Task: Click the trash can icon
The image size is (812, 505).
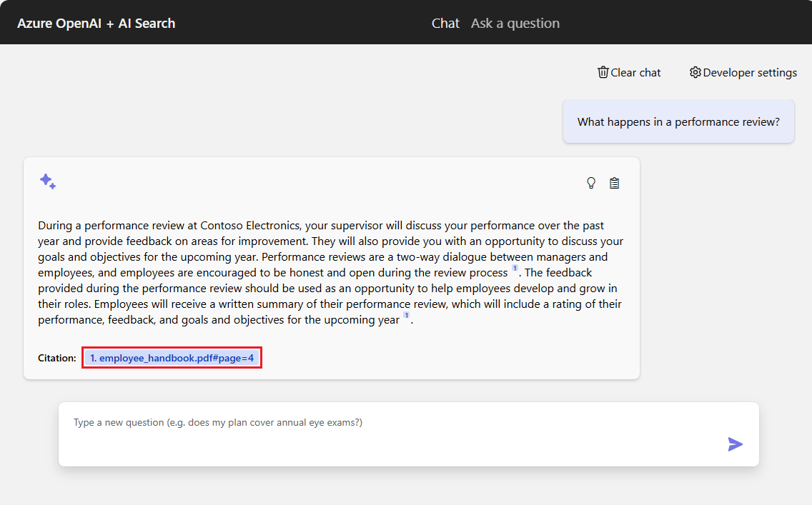Action: click(x=603, y=72)
